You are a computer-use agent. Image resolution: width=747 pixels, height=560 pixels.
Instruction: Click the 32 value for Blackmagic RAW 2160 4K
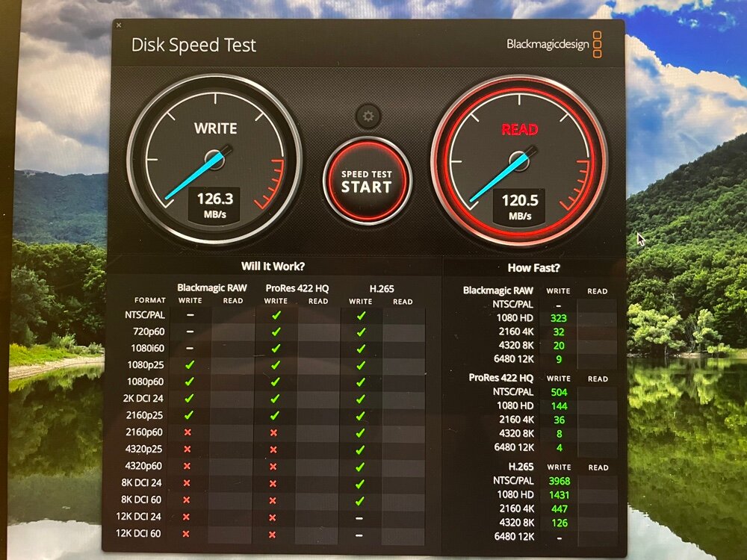click(559, 332)
